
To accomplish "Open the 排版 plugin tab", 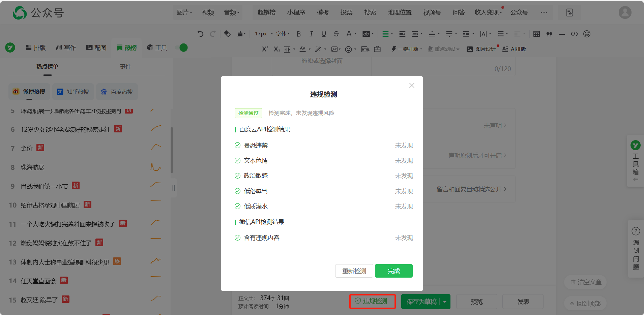I will [x=36, y=48].
